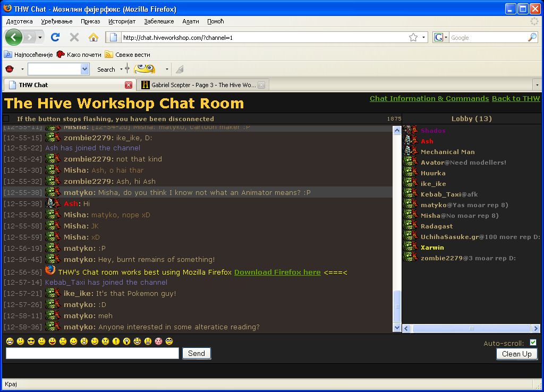Select user Huurka in the Lobby list
This screenshot has width=544, height=392.
click(433, 173)
